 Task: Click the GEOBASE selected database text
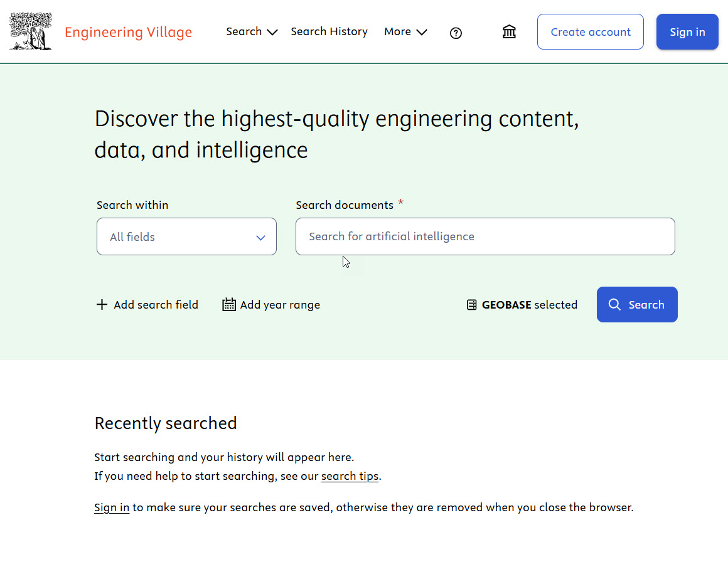tap(529, 305)
